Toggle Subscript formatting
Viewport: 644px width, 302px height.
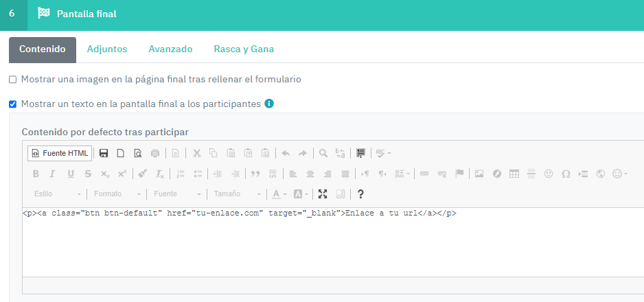105,174
